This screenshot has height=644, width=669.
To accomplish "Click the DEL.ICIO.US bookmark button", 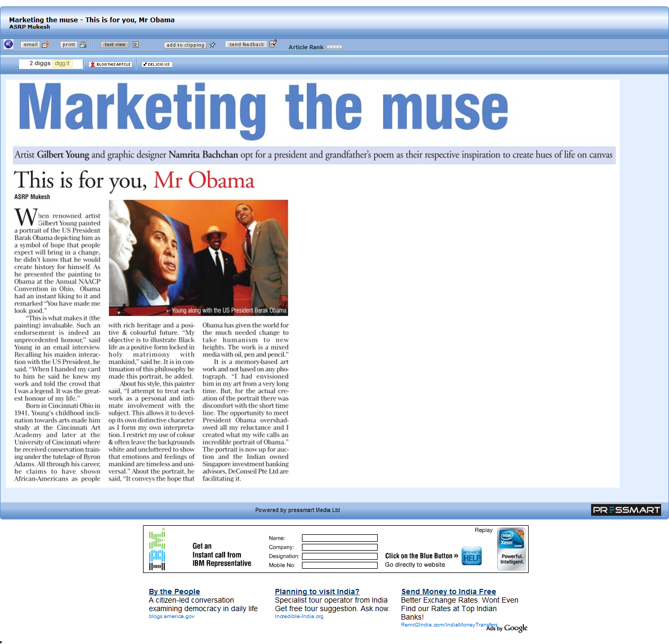I will 157,64.
